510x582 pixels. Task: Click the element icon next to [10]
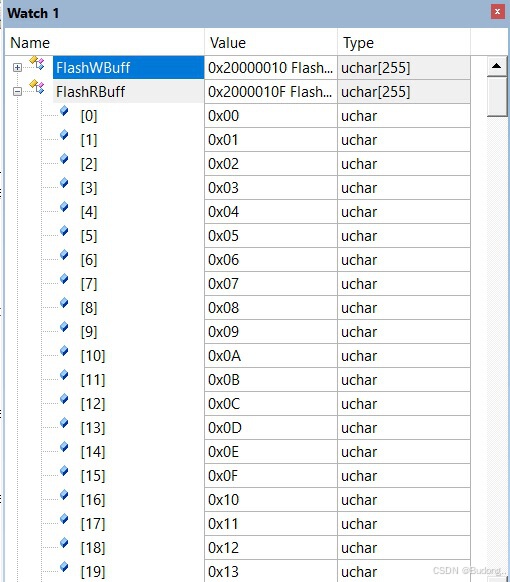64,351
